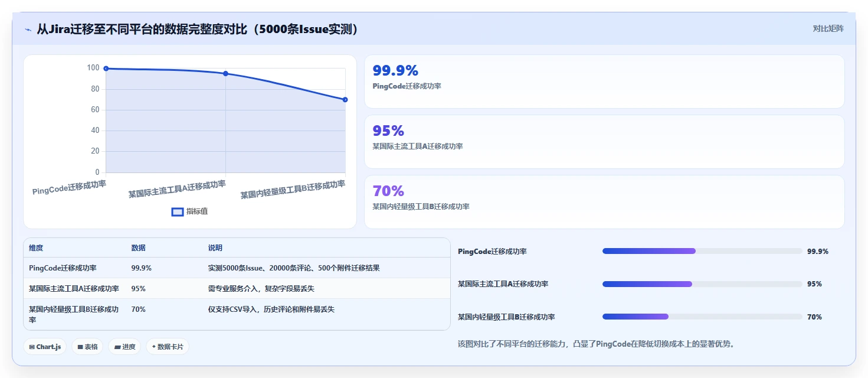Click x-axis label 某国内轻量级工具B迁移成功率
The image size is (868, 378).
tap(293, 190)
